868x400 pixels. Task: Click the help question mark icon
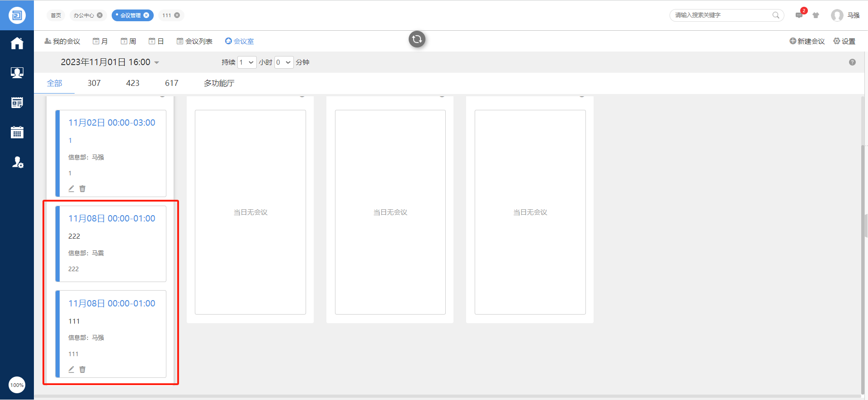point(852,62)
